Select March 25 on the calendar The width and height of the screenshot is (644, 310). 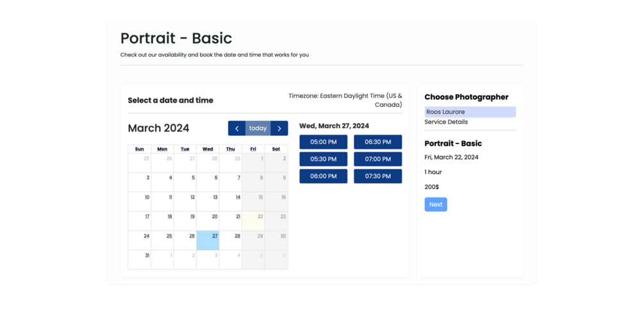tap(162, 240)
